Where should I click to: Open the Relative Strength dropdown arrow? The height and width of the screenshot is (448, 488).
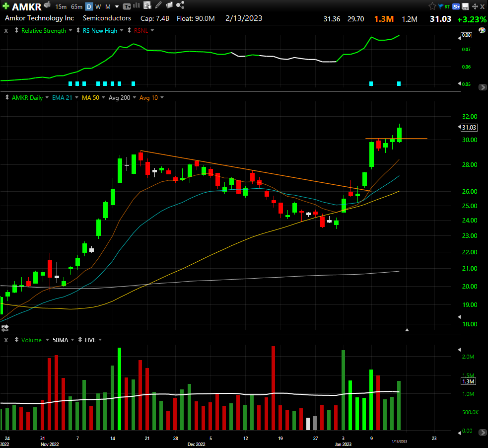[70, 30]
